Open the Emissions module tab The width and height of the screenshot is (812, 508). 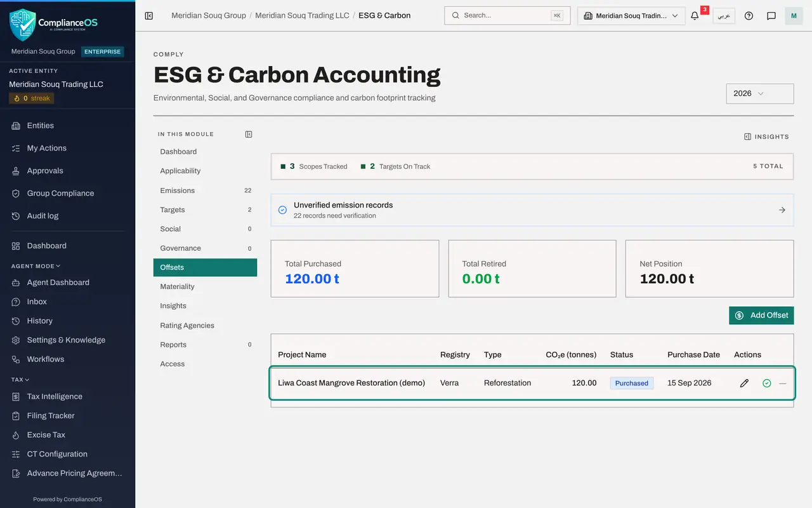(205, 190)
